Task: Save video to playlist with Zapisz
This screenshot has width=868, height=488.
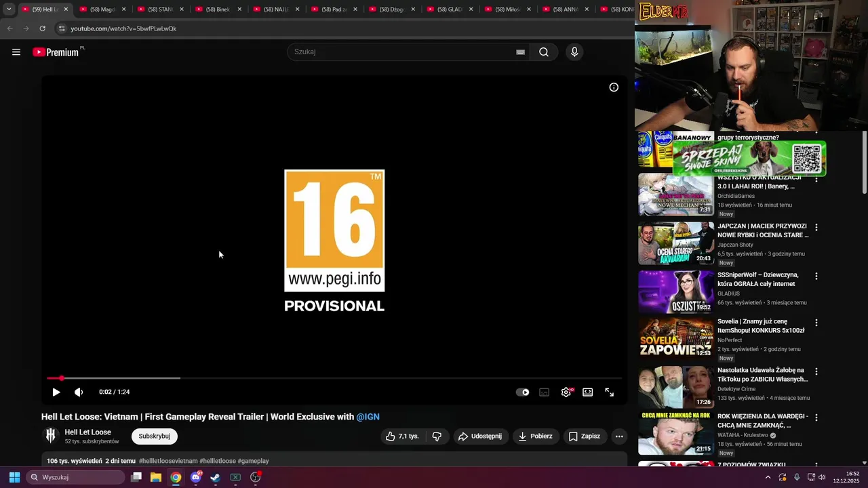Action: click(x=585, y=436)
